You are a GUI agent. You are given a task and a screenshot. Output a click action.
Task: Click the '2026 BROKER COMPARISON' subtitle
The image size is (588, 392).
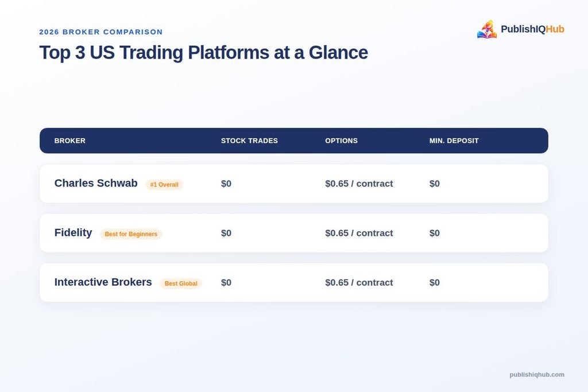(x=101, y=32)
